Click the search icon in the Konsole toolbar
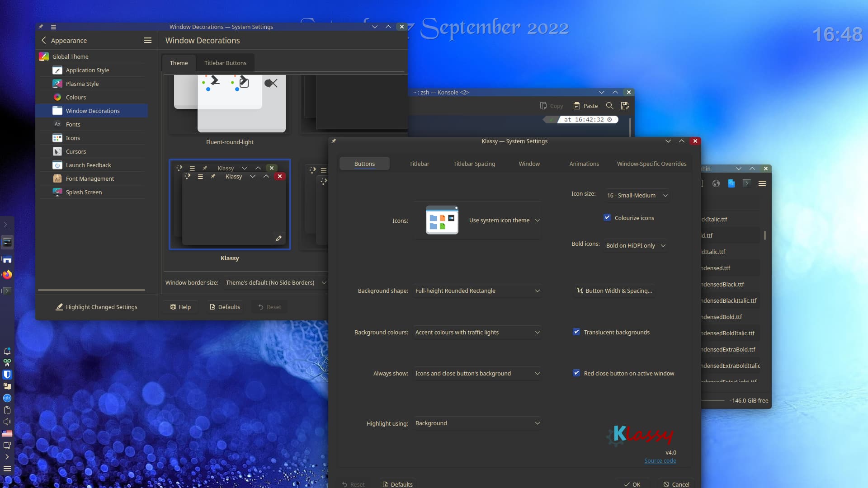868x488 pixels. click(x=610, y=106)
